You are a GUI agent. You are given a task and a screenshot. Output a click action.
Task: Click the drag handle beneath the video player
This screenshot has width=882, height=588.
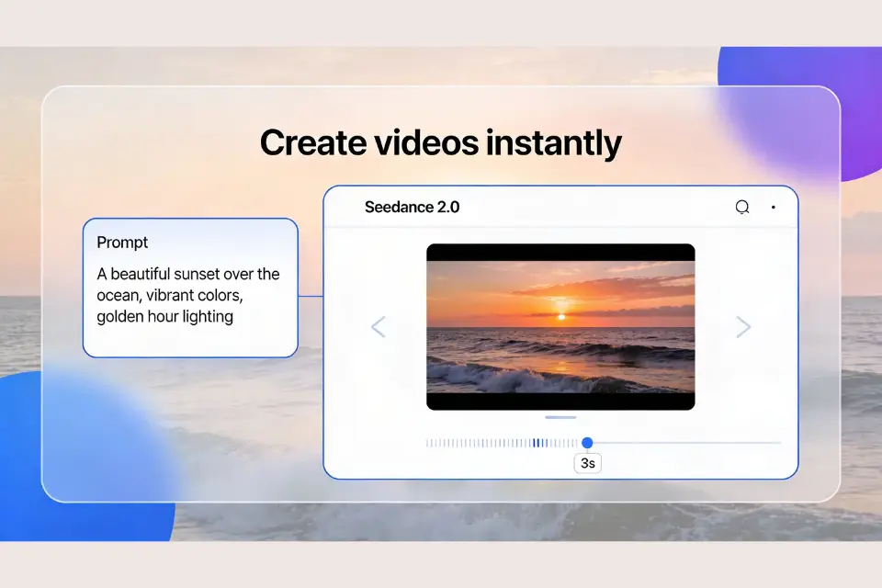tap(560, 417)
